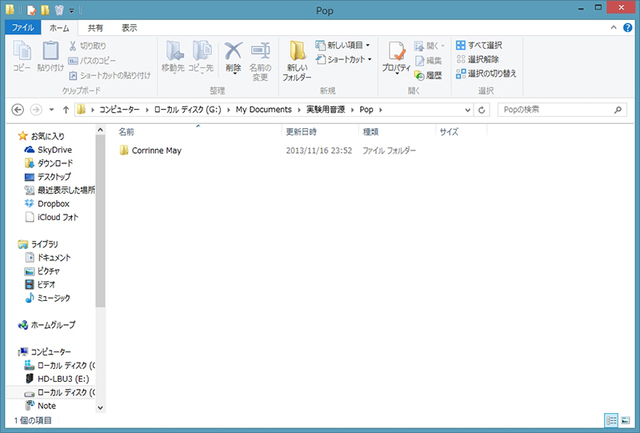The height and width of the screenshot is (433, 640).
Task: Expand the arrow after Pop in address bar
Action: [x=381, y=110]
